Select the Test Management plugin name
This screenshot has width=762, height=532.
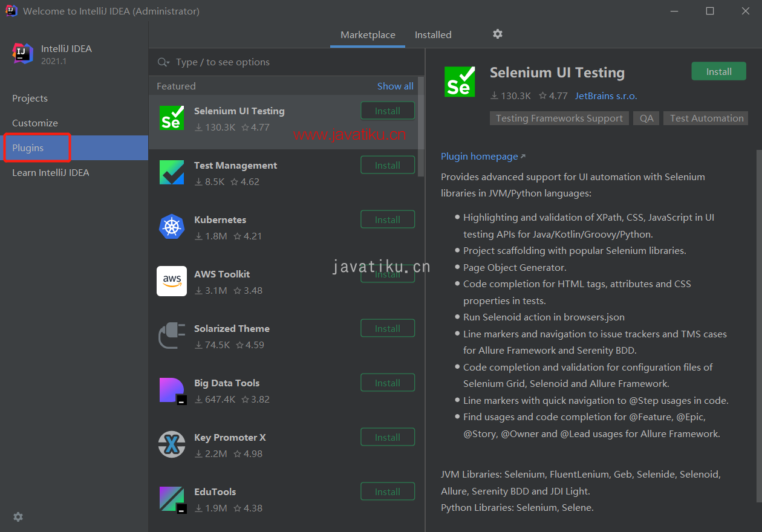235,165
